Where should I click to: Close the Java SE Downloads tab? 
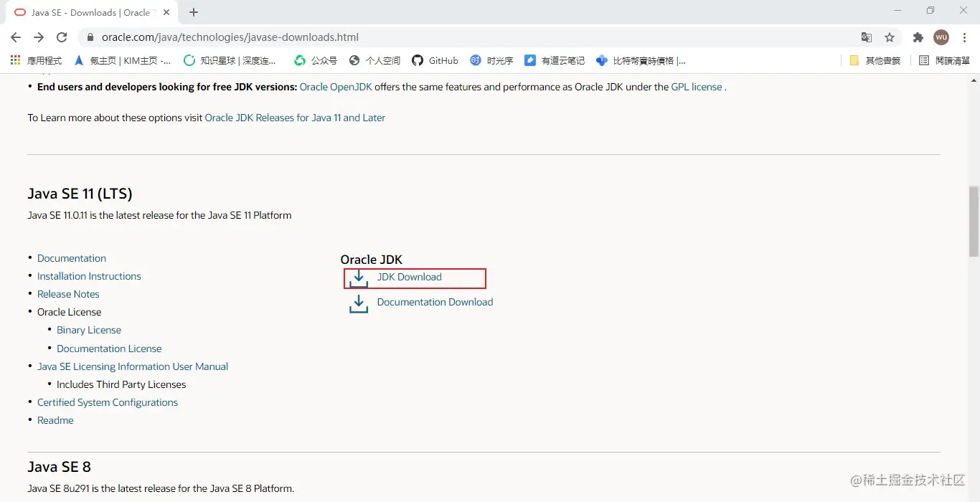click(168, 12)
